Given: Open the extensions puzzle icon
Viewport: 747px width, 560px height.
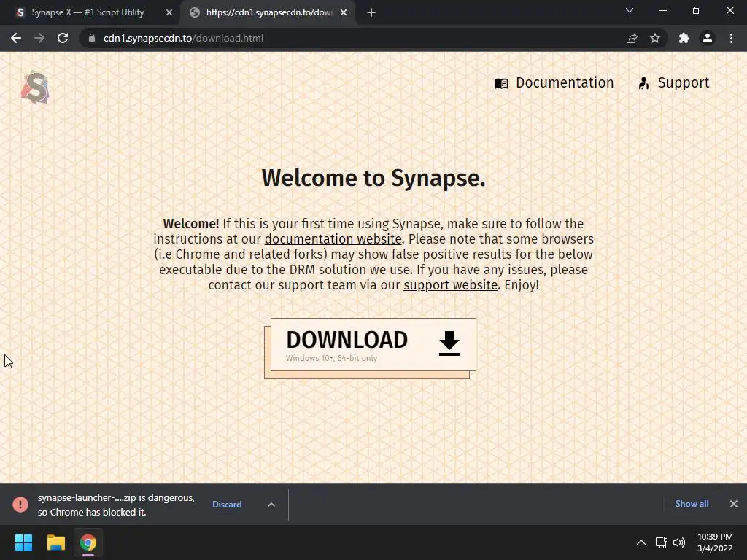Looking at the screenshot, I should (684, 38).
